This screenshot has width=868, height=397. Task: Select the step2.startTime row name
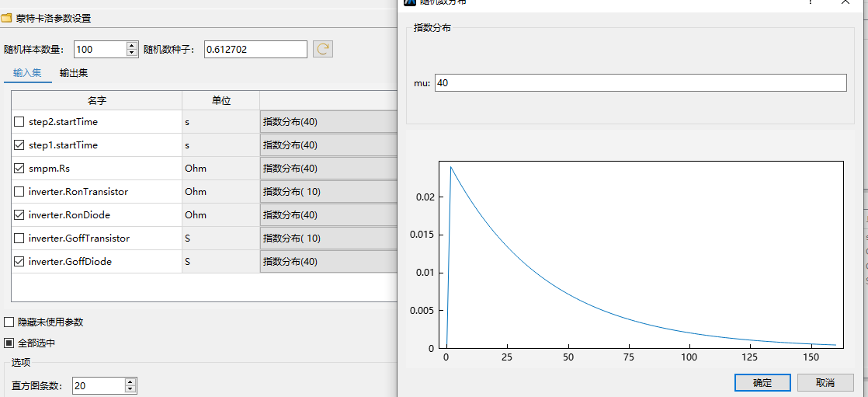(63, 122)
